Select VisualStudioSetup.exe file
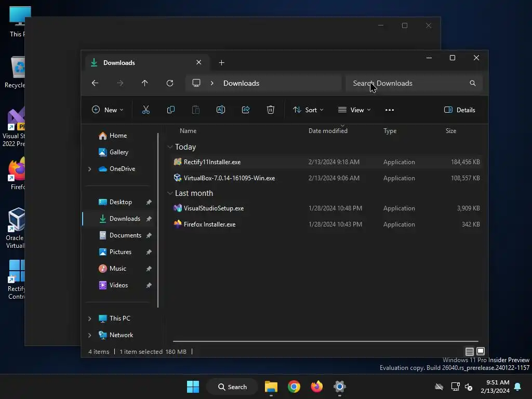532x399 pixels. point(326,208)
